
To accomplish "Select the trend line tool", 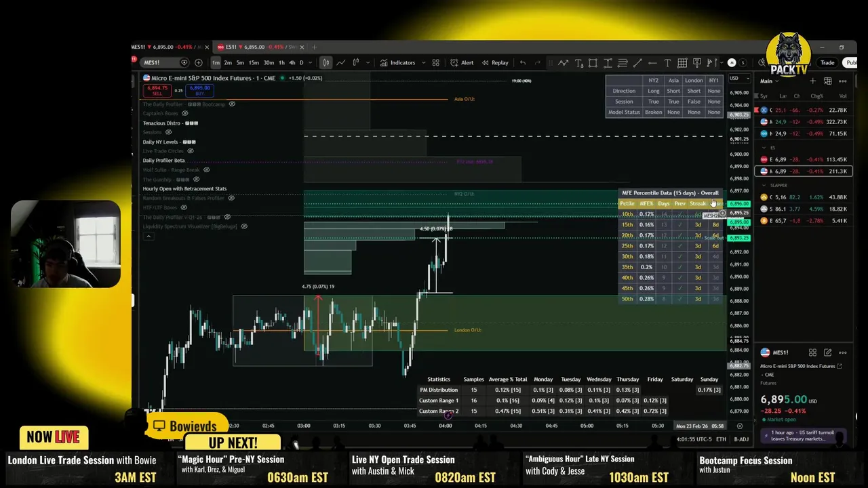I will tap(637, 62).
